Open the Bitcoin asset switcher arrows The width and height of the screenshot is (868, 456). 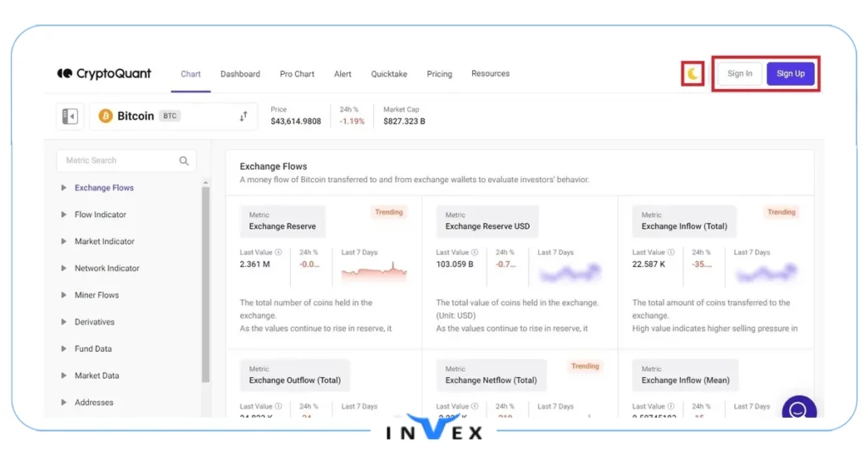coord(243,116)
